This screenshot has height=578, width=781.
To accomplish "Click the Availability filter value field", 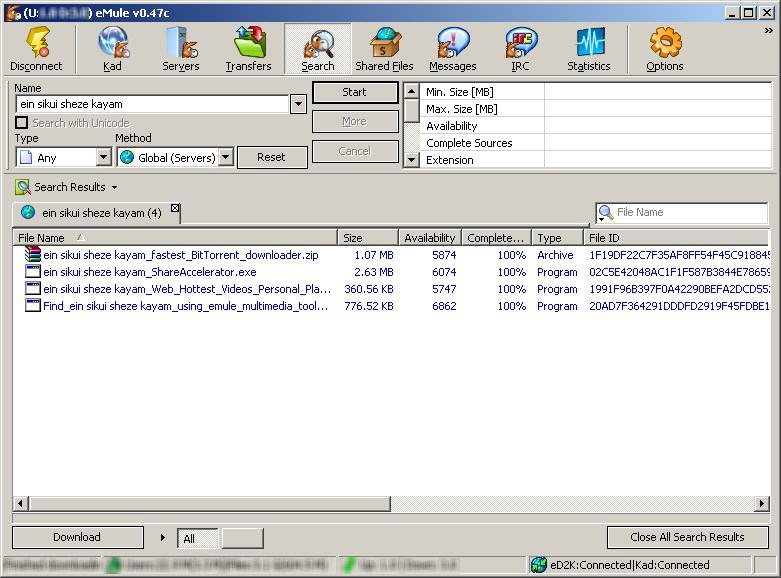I will (x=657, y=126).
